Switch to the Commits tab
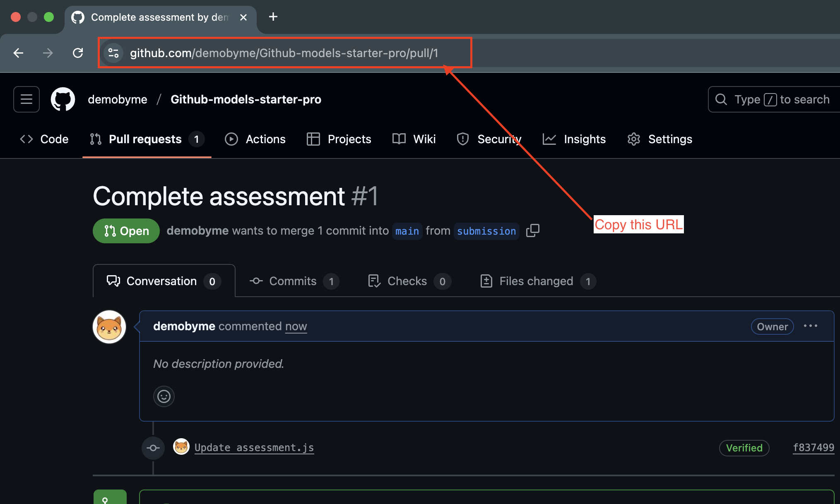Screen dimensions: 840x504 click(x=294, y=281)
